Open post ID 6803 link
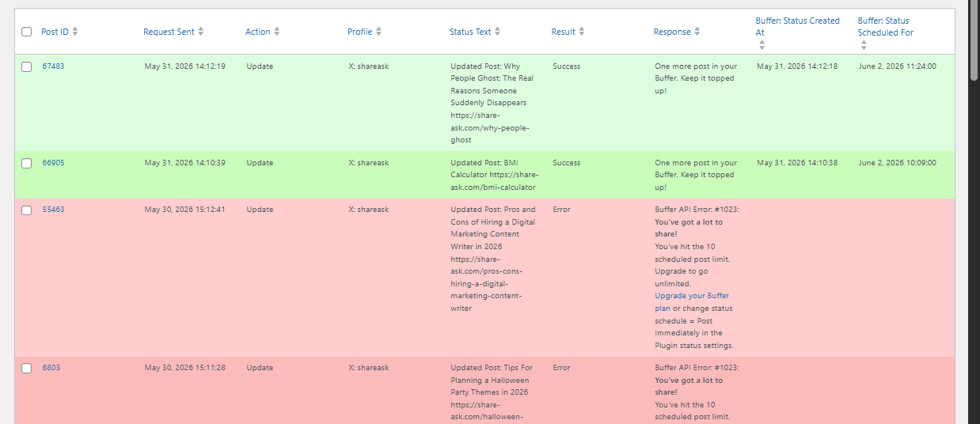The height and width of the screenshot is (424, 980). [x=51, y=368]
